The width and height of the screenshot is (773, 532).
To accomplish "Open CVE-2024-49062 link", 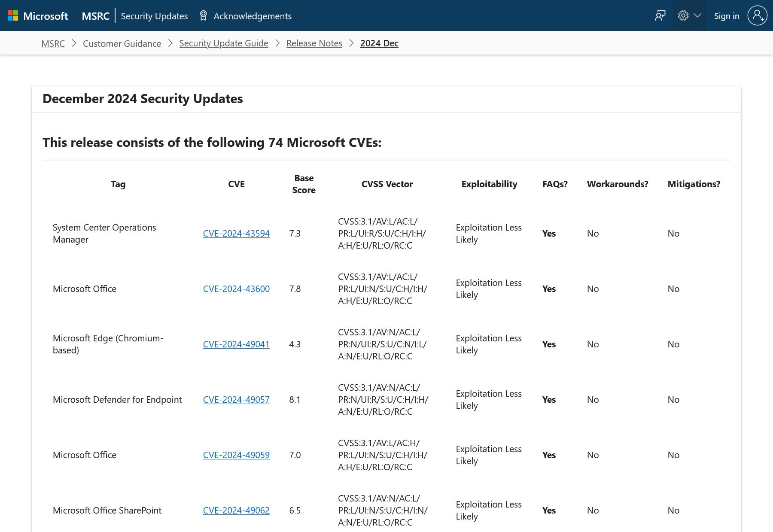I will 236,510.
